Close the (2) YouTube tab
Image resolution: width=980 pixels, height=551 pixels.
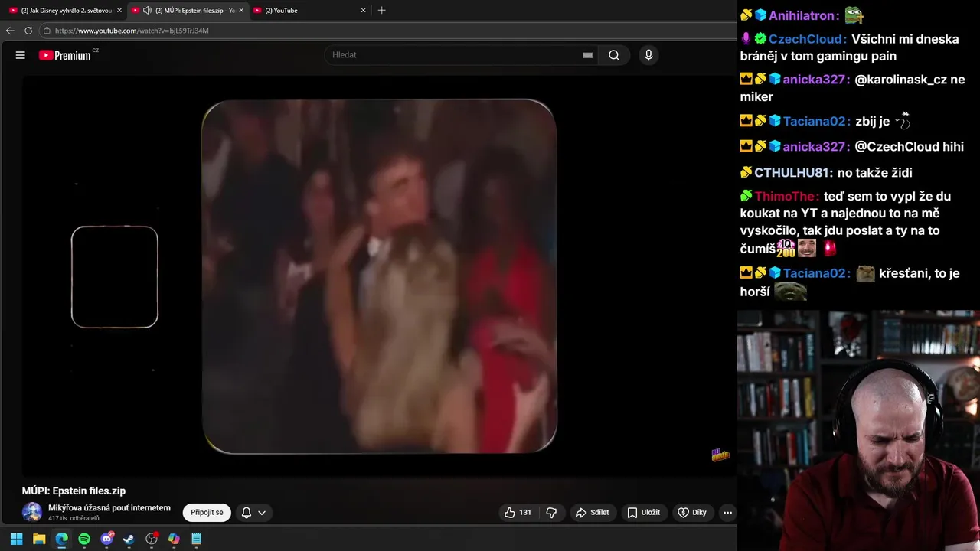[x=363, y=11]
